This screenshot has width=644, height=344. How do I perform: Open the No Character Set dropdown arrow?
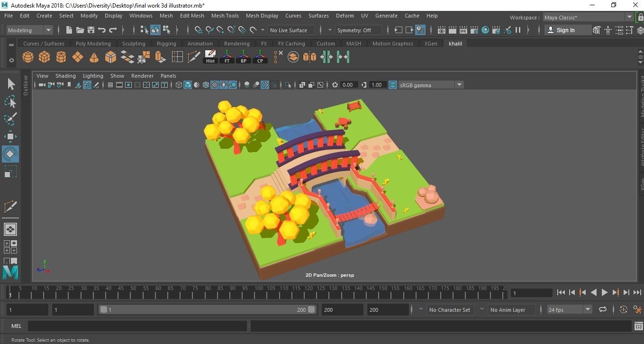click(x=420, y=309)
